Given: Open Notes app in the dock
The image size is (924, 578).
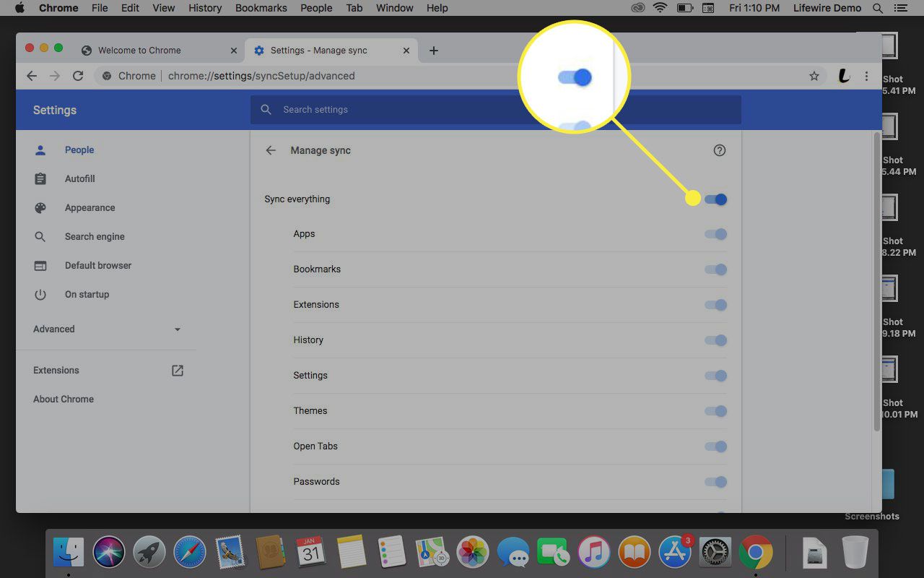Looking at the screenshot, I should coord(352,553).
